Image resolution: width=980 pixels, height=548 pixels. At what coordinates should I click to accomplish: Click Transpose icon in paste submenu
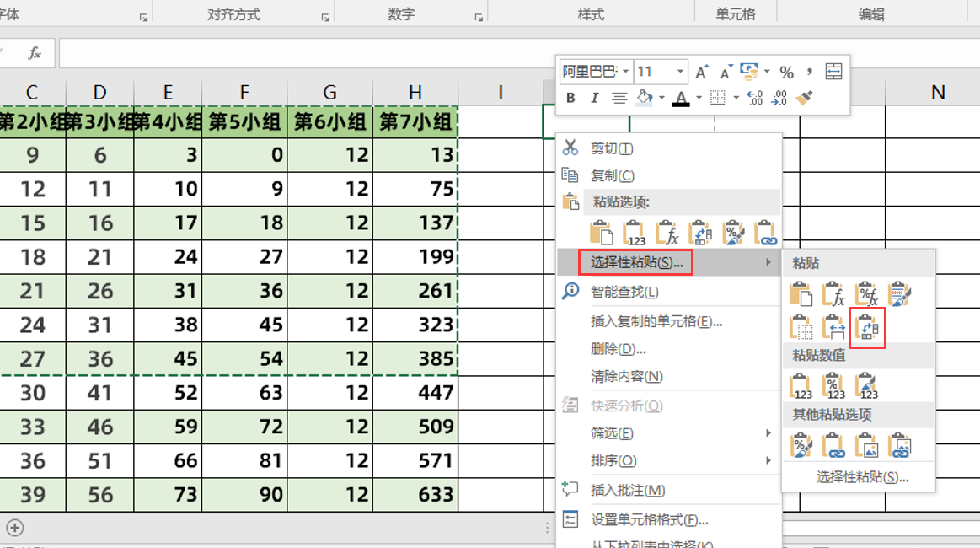[x=867, y=327]
